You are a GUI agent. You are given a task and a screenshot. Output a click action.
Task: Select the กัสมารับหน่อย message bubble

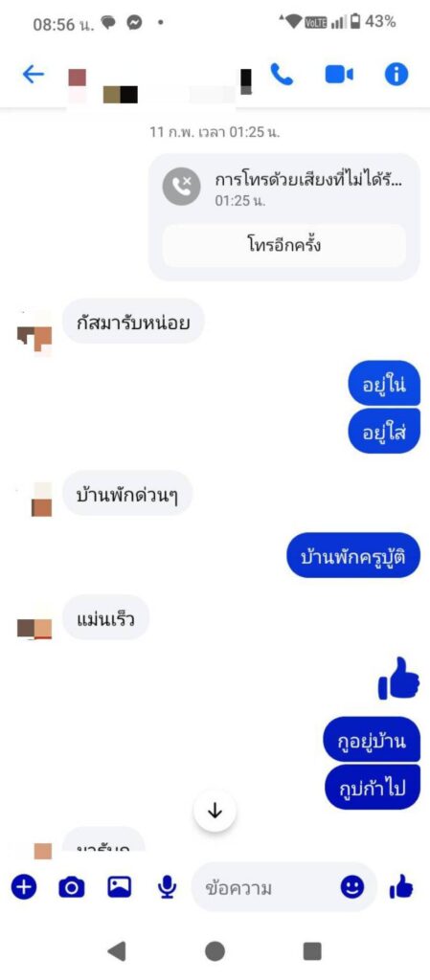(133, 322)
